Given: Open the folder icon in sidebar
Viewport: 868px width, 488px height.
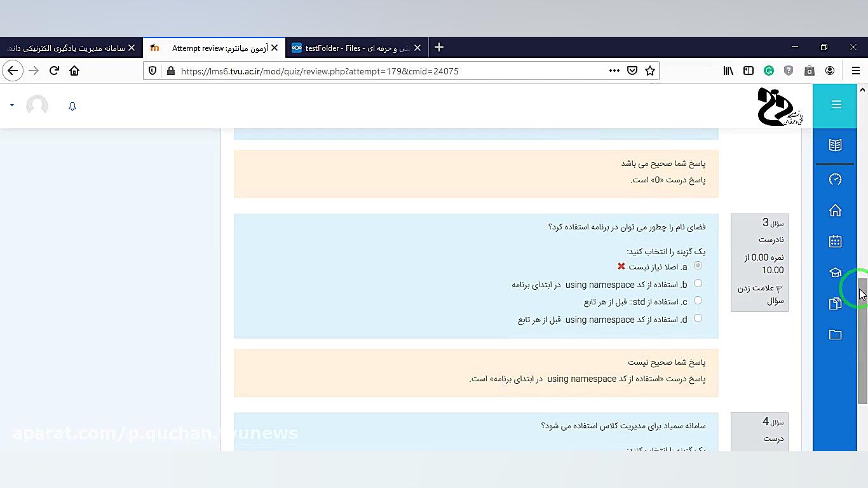Looking at the screenshot, I should (836, 335).
